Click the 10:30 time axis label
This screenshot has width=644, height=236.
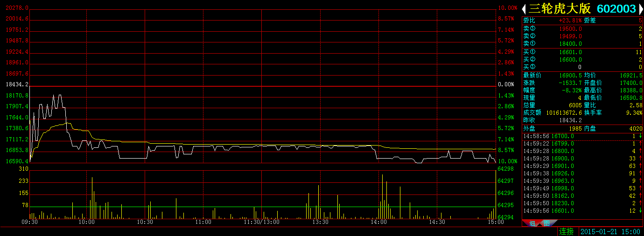145,222
